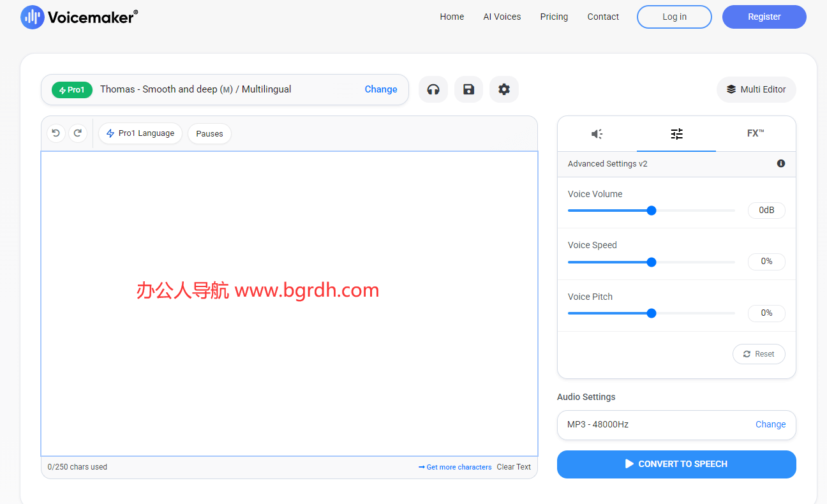Reset the advanced voice settings
The image size is (827, 504).
click(x=759, y=354)
